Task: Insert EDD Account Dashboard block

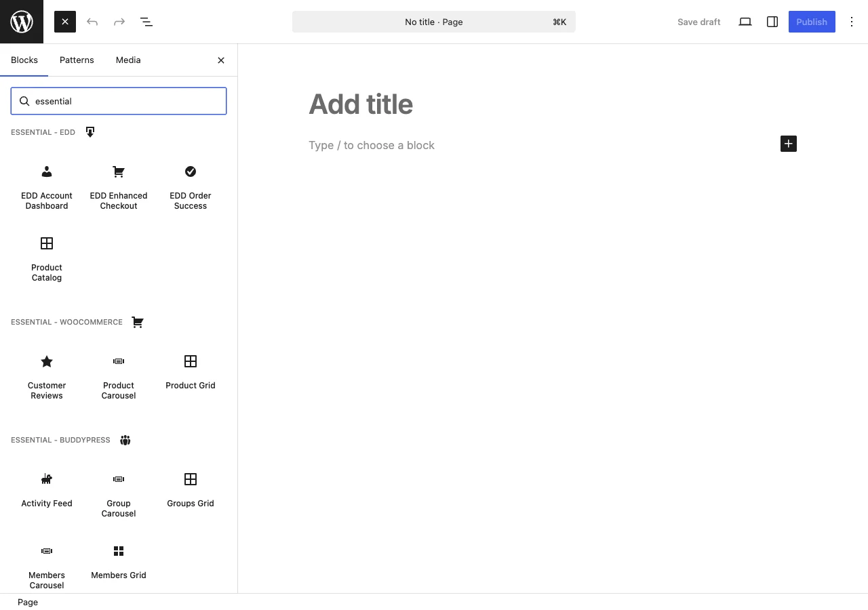Action: (47, 187)
